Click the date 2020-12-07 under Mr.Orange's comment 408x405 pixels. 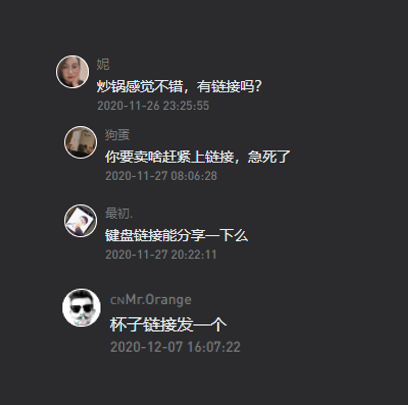pyautogui.click(x=147, y=347)
